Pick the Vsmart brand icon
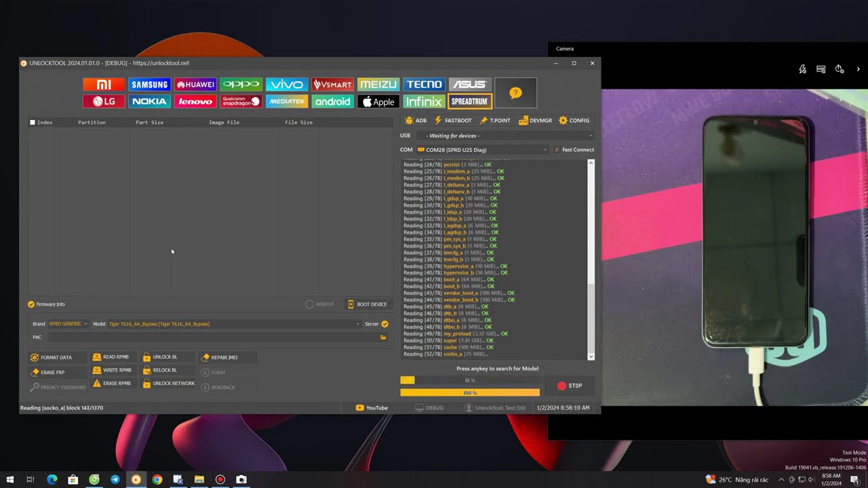The height and width of the screenshot is (488, 868). tap(332, 85)
